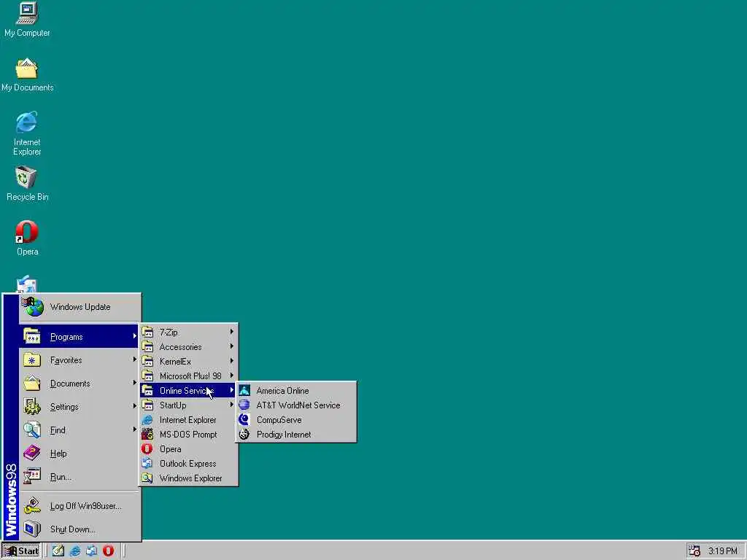The image size is (747, 560).
Task: Launch Internet Explorer from desktop icon
Action: pyautogui.click(x=27, y=122)
